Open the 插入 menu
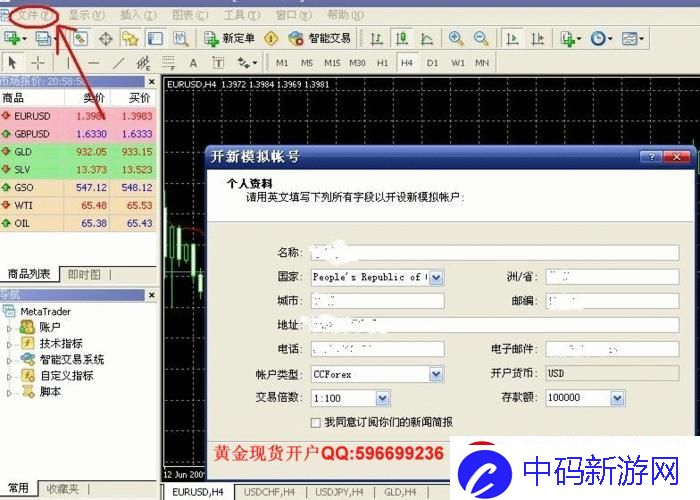 pos(138,16)
